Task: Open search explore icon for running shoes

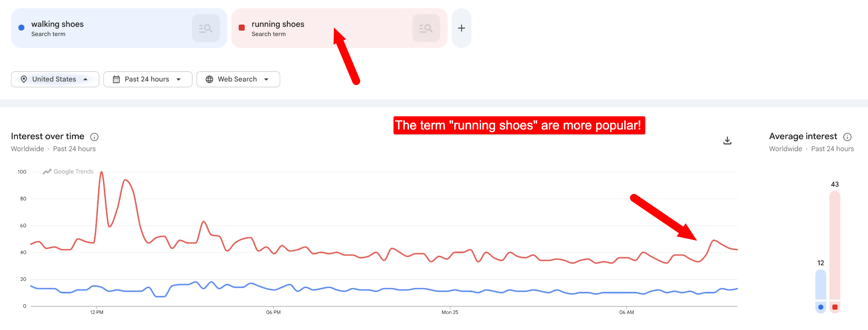Action: pyautogui.click(x=426, y=28)
